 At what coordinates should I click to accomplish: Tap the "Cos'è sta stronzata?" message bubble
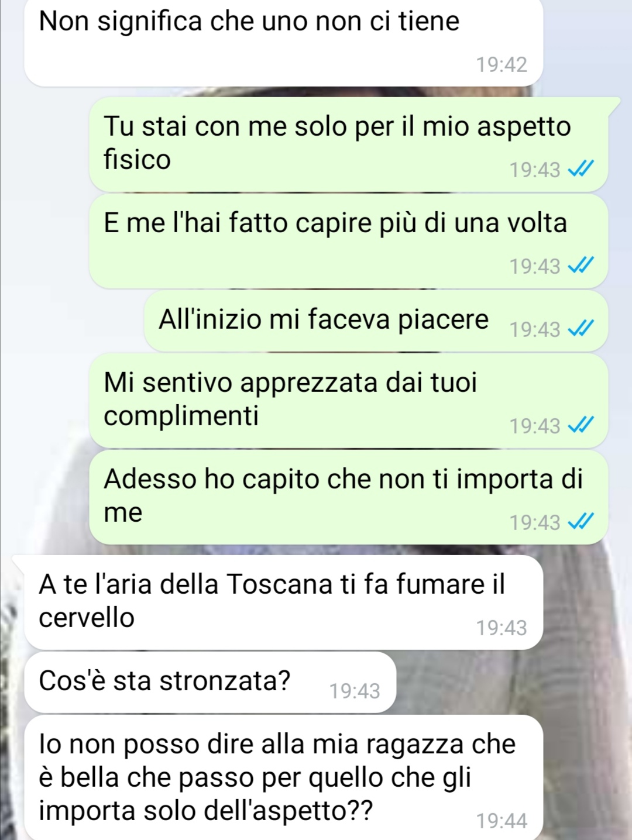coord(211,682)
